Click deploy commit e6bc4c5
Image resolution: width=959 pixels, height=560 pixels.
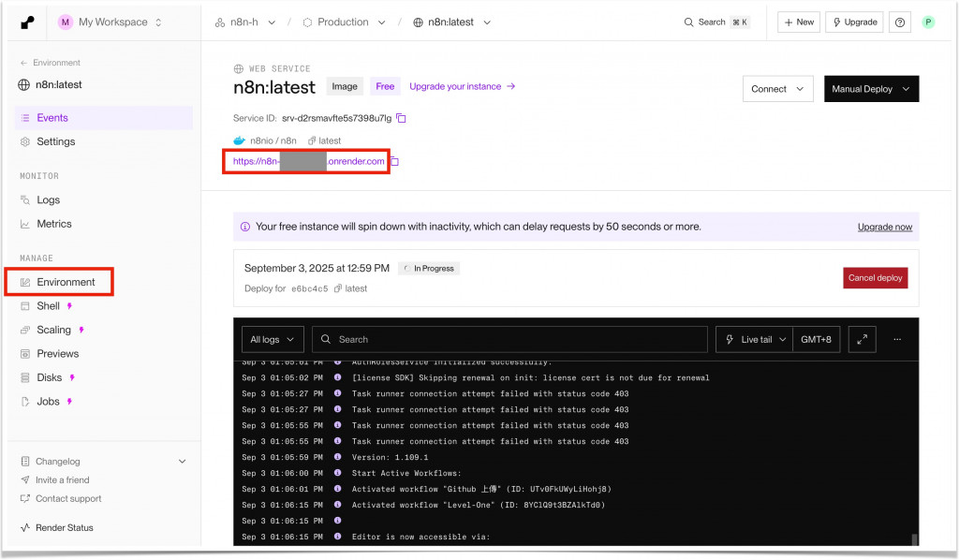[309, 288]
